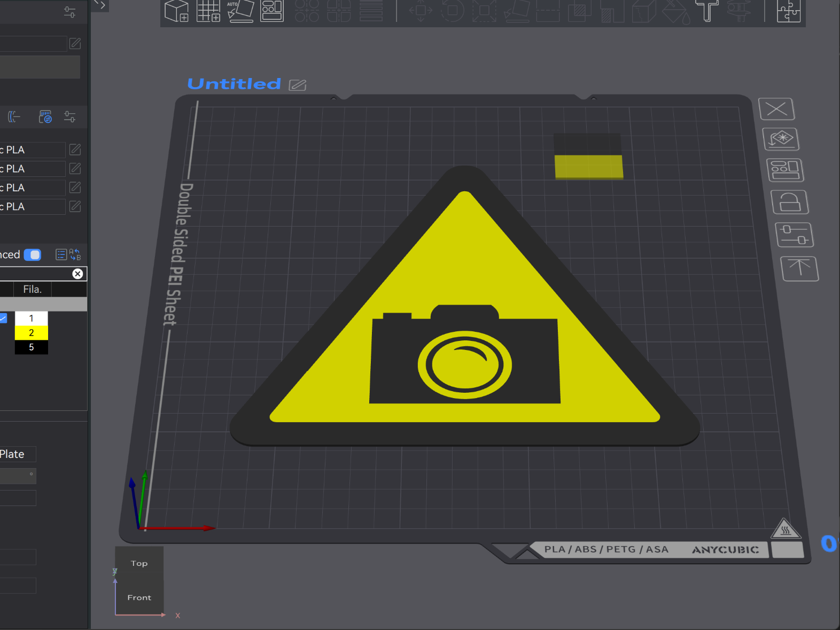Click the plate up-arrow icon
This screenshot has height=630, width=840.
coord(799,268)
